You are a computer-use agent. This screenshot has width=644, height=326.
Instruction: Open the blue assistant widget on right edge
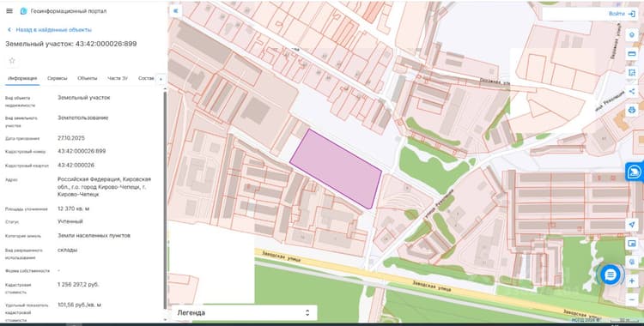point(635,172)
